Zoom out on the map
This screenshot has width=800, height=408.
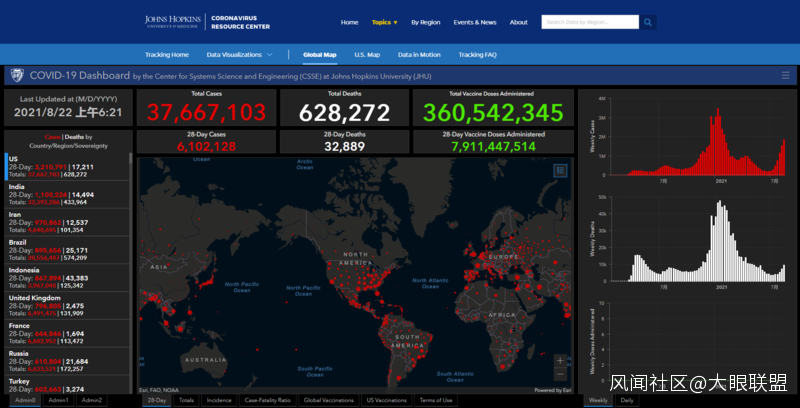tap(560, 376)
